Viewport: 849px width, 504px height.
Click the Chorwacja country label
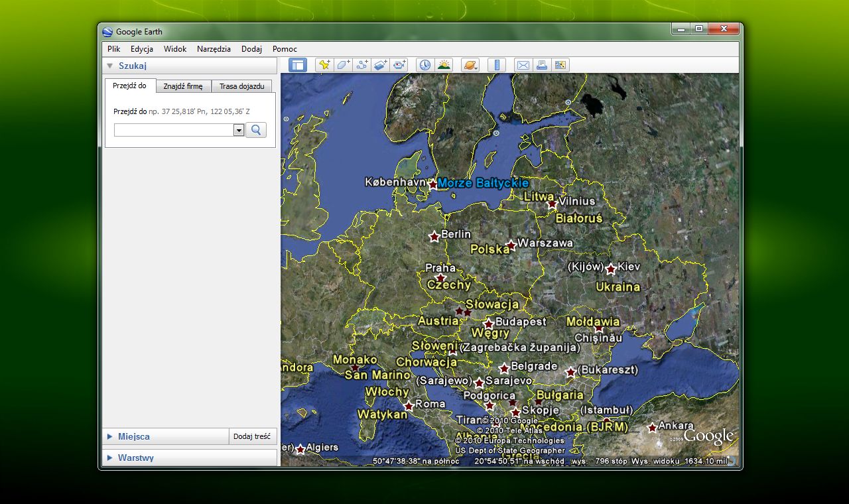(x=426, y=362)
